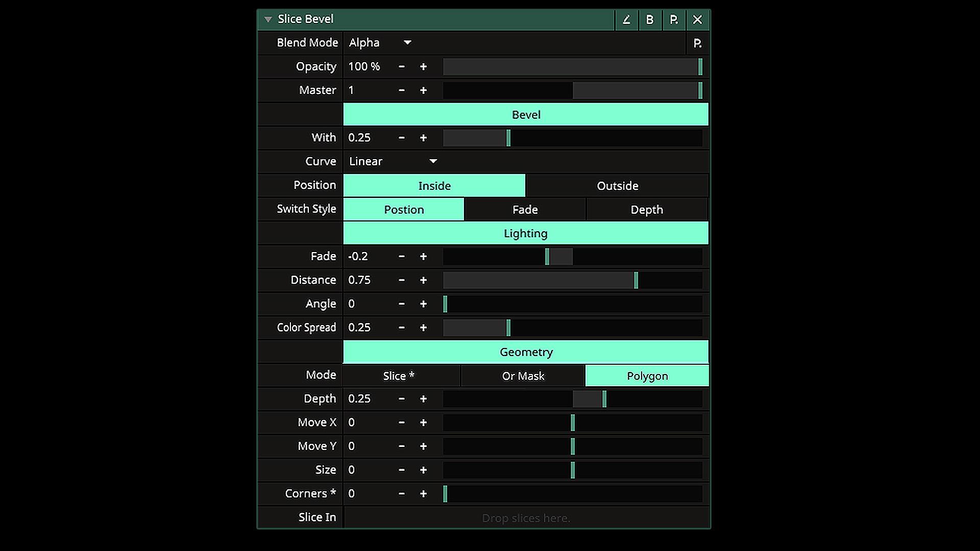Set Switch Style to Depth
This screenshot has width=980, height=551.
coord(647,210)
